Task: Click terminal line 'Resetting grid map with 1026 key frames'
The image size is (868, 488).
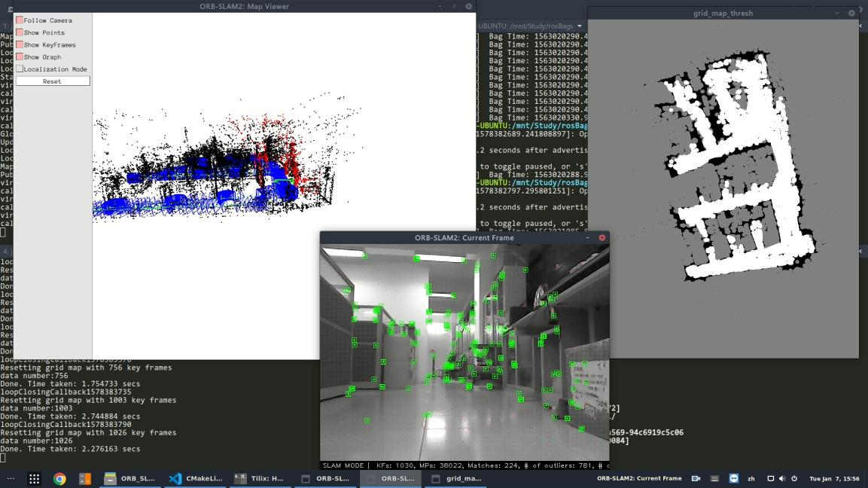Action: [x=88, y=432]
